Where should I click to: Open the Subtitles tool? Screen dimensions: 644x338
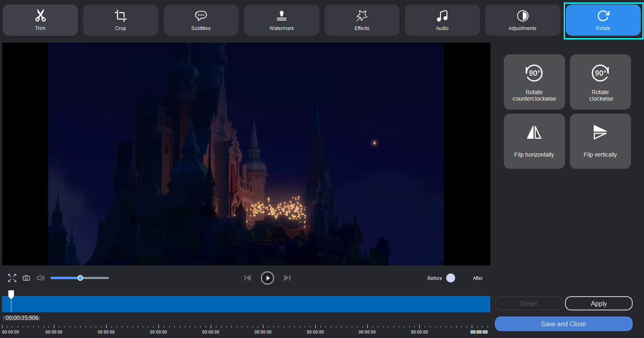[201, 20]
